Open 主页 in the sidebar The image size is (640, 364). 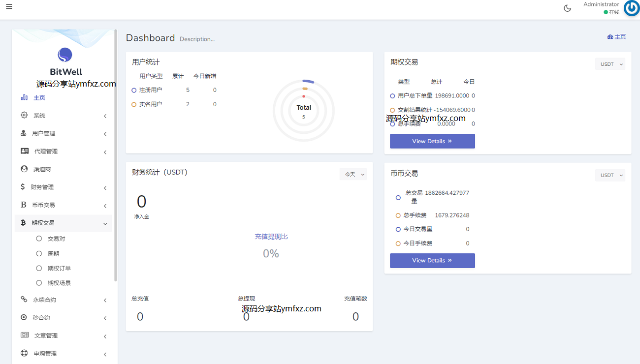pyautogui.click(x=39, y=97)
